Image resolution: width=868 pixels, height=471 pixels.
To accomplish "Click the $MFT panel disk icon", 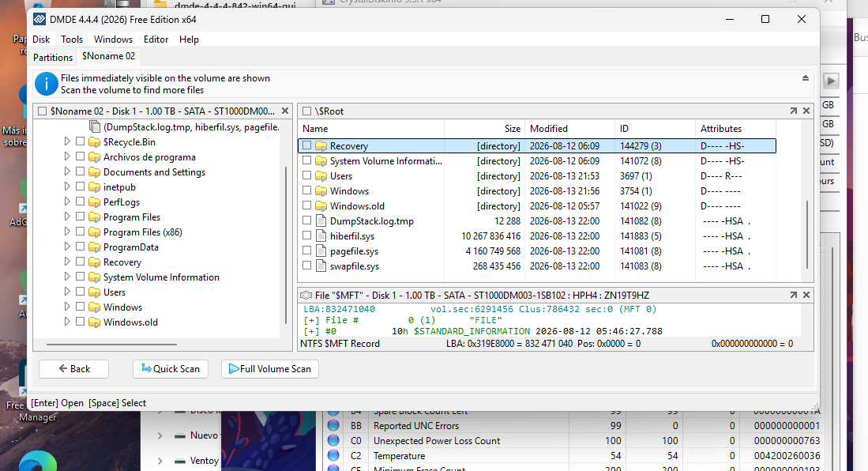I will pyautogui.click(x=306, y=296).
